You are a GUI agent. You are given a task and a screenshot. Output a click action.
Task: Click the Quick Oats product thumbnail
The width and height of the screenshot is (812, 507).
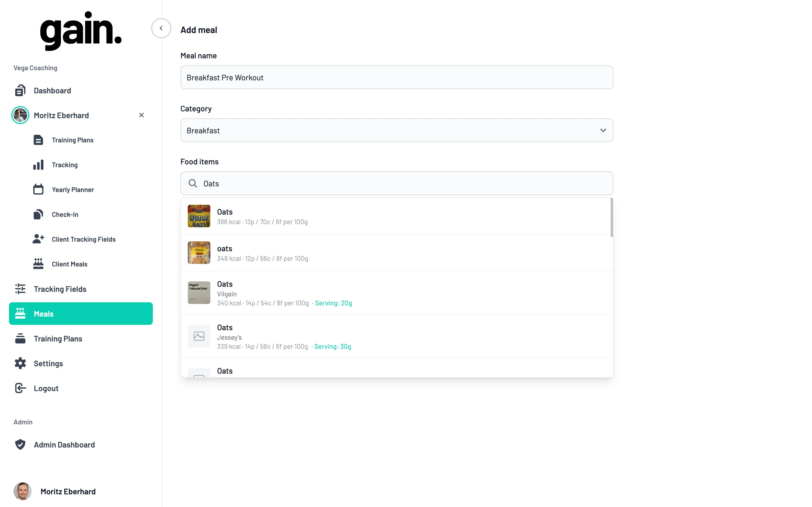(x=199, y=216)
